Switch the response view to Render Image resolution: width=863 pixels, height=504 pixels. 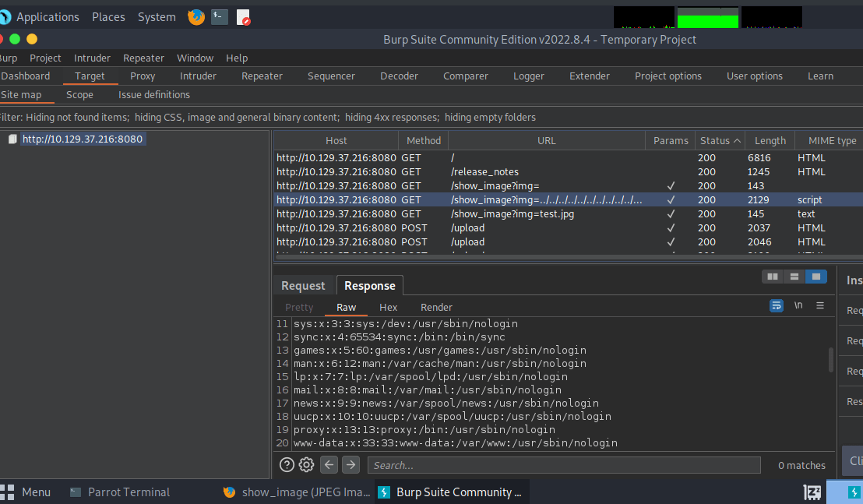pyautogui.click(x=436, y=307)
